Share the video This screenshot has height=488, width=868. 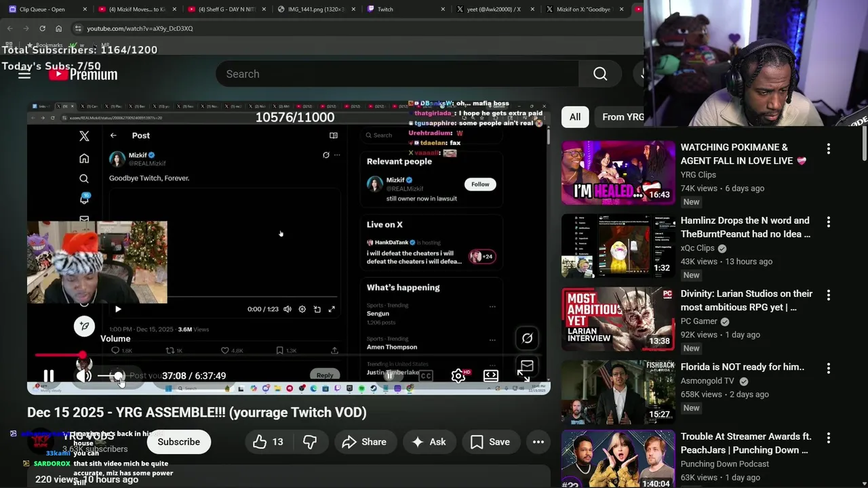click(364, 442)
